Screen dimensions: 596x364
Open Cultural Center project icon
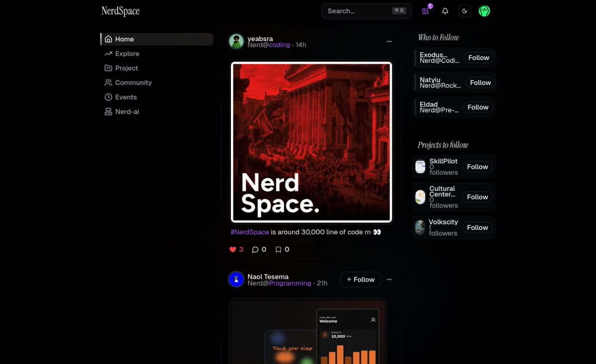420,197
